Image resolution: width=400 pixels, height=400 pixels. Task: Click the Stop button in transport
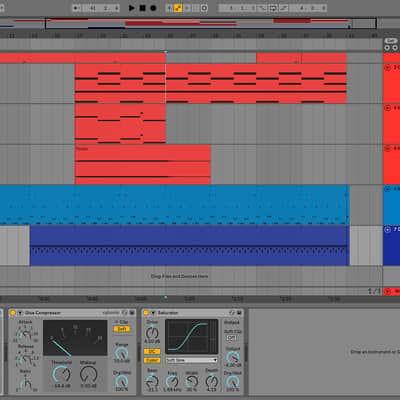tap(142, 8)
